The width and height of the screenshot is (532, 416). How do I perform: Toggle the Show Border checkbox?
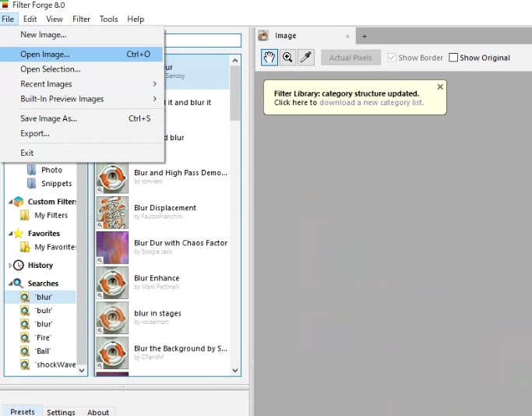(392, 58)
